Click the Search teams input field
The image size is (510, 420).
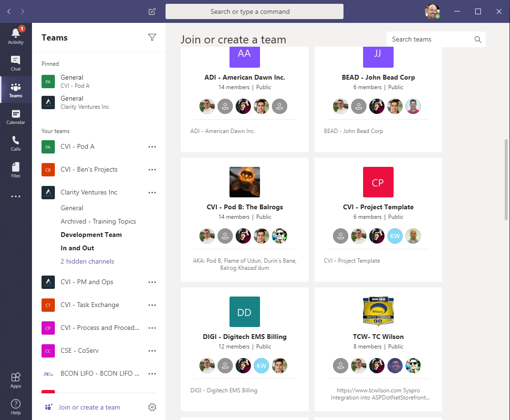(436, 40)
